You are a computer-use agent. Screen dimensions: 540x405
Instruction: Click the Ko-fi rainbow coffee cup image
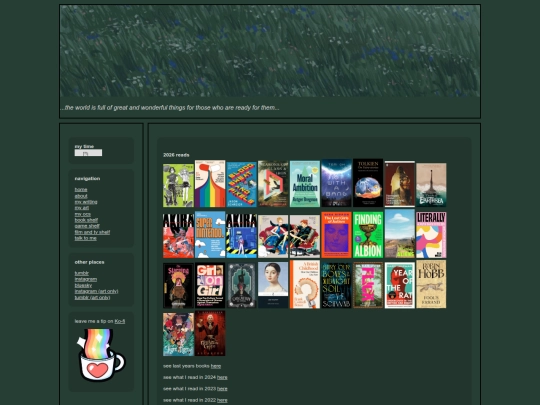tap(101, 355)
